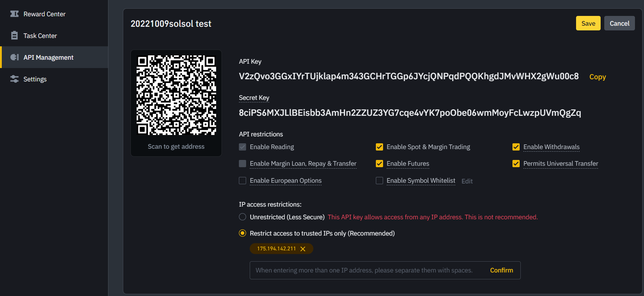Screen dimensions: 644x296
Task: Uncheck Enable Futures checkbox
Action: 379,164
